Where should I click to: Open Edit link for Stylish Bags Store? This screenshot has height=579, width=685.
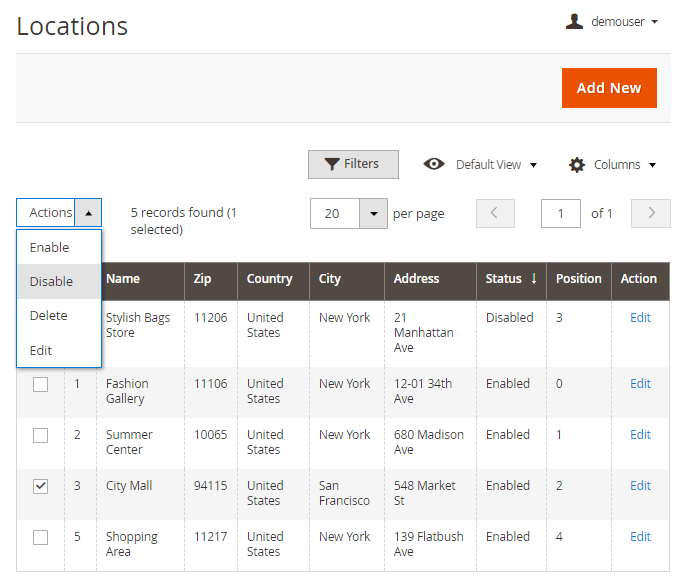[640, 318]
